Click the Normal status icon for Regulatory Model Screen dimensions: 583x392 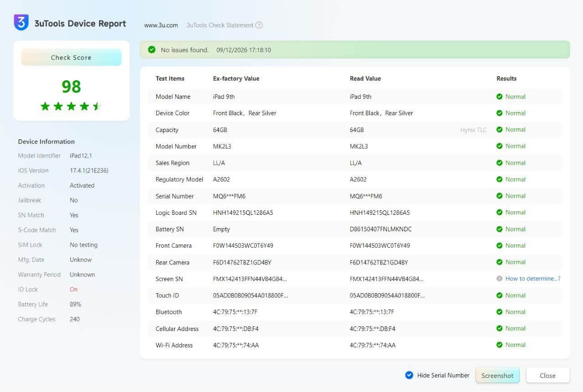tap(500, 179)
